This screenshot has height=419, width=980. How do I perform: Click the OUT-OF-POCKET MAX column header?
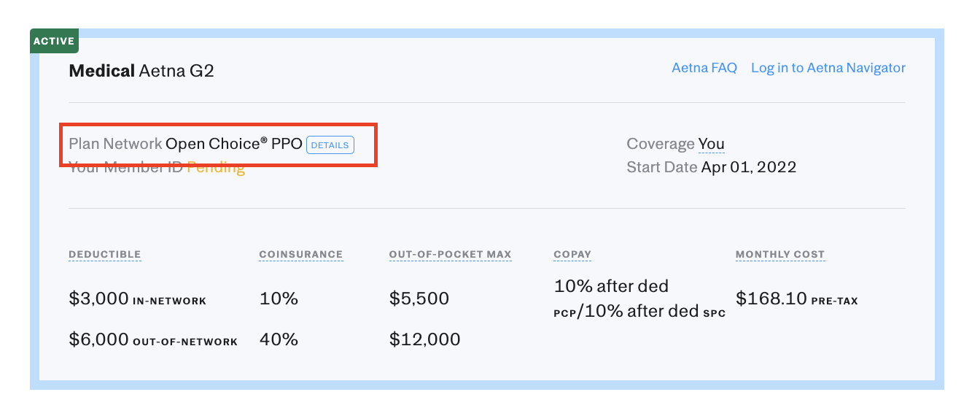coord(450,255)
